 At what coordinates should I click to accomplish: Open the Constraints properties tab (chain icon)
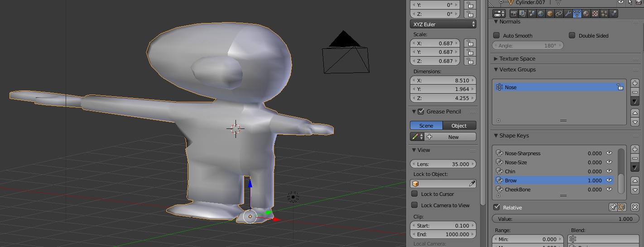pyautogui.click(x=559, y=14)
